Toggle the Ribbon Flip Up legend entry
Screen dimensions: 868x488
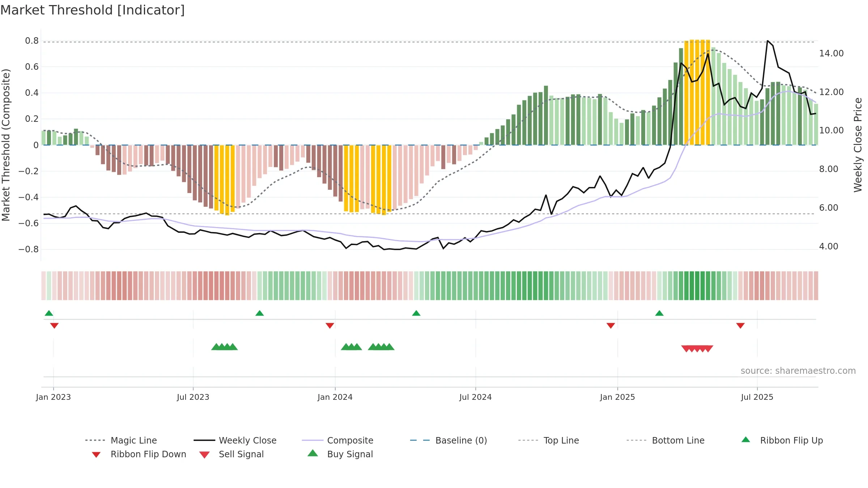tap(782, 440)
